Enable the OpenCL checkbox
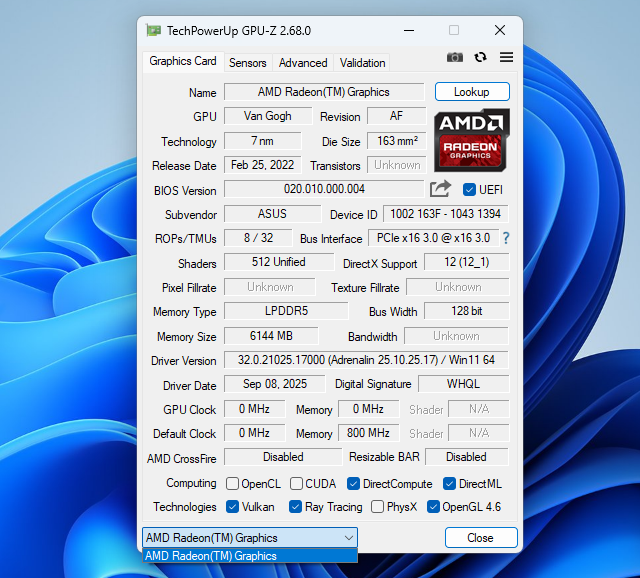Screen dimensions: 640x578 coord(233,483)
